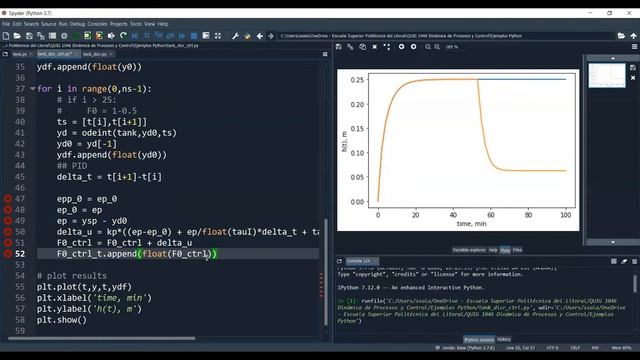Open file using the folder toolbar icon

click(x=17, y=36)
